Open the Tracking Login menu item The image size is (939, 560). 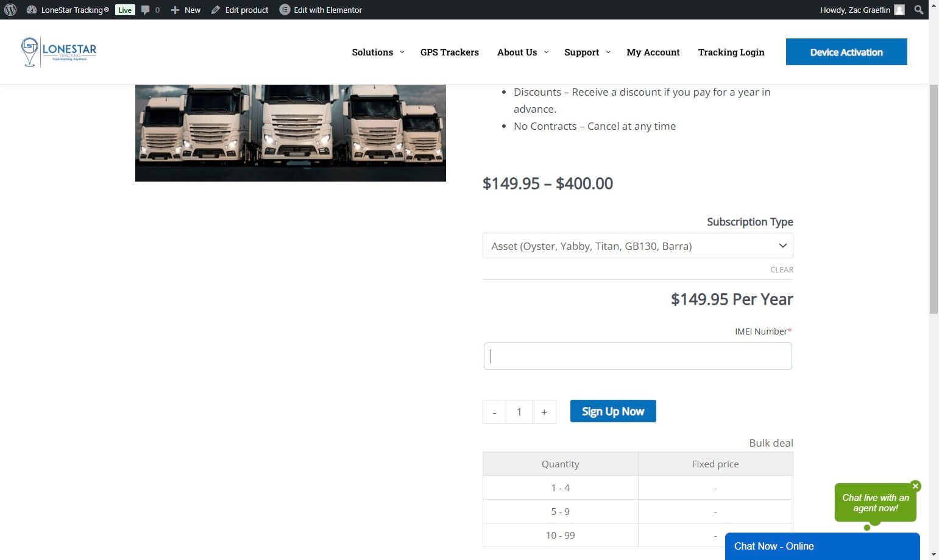tap(731, 52)
